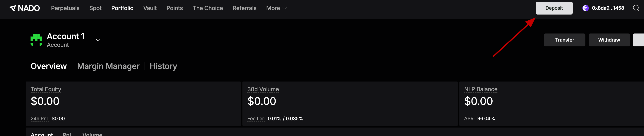
Task: Open the Spot trading page
Action: (x=95, y=8)
